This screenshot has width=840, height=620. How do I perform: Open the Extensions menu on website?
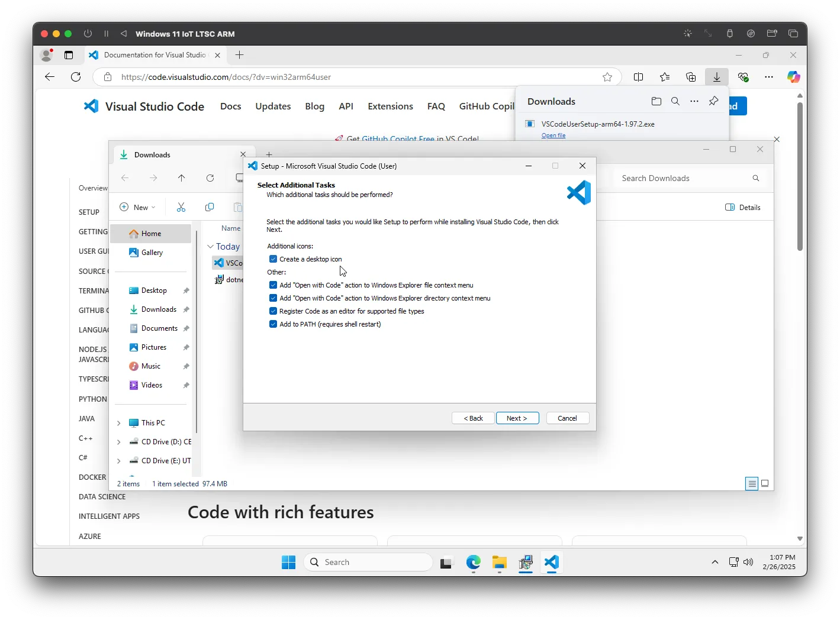[390, 106]
